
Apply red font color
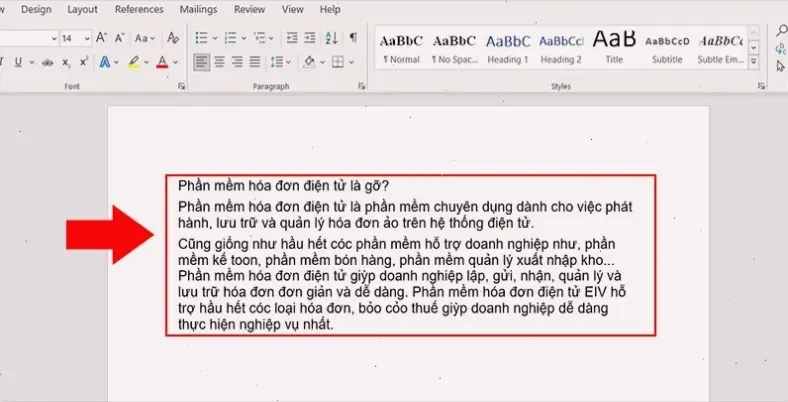162,62
